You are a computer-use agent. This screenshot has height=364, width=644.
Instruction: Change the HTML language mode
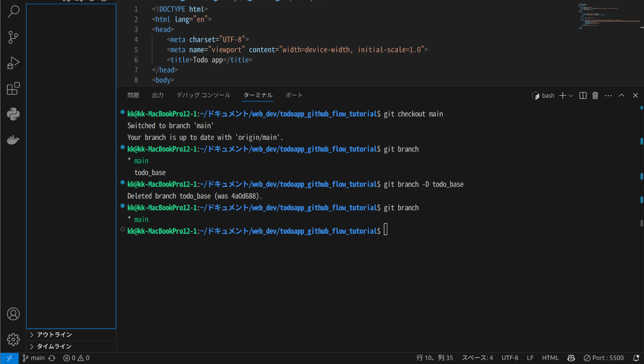pyautogui.click(x=550, y=358)
